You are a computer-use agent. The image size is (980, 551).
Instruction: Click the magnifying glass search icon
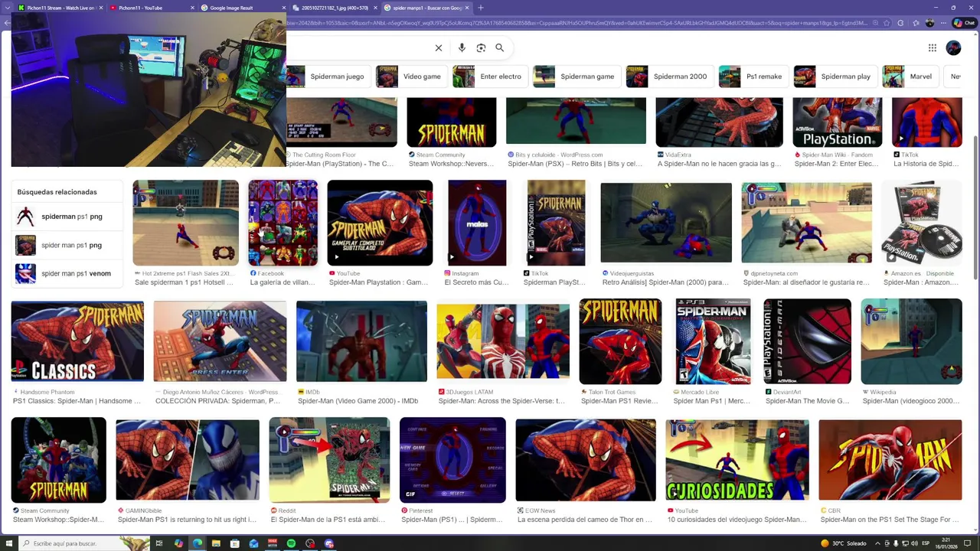click(x=500, y=47)
